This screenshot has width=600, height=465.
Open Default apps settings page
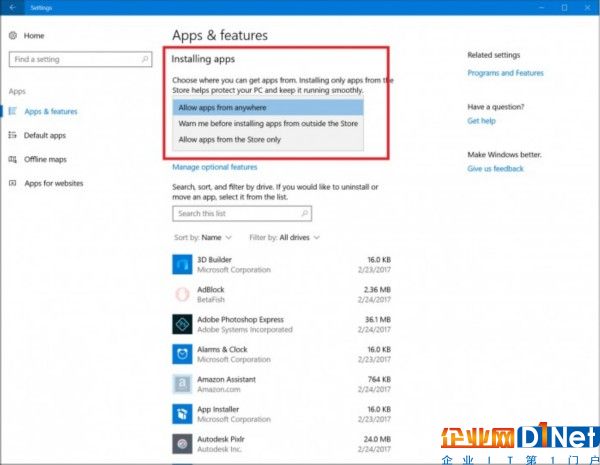coord(45,135)
